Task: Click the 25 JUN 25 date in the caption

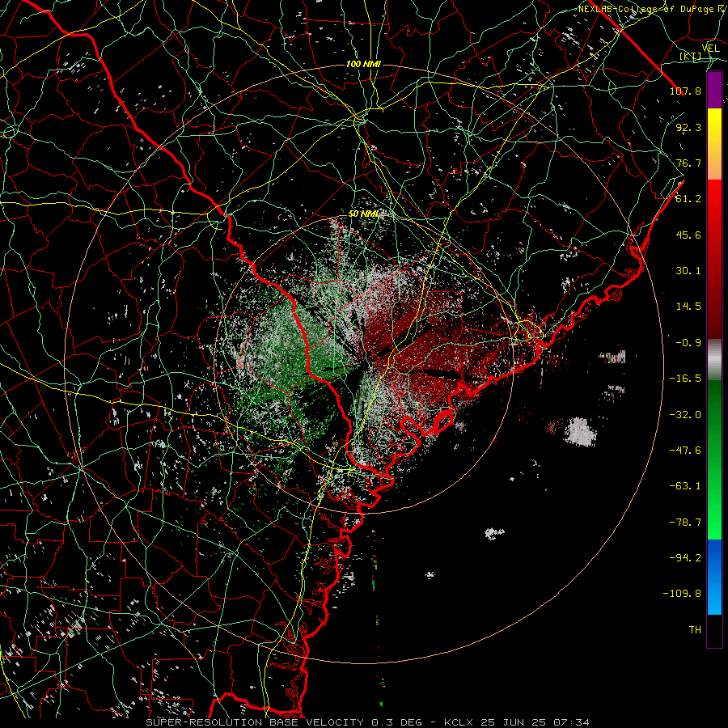Action: pyautogui.click(x=514, y=722)
